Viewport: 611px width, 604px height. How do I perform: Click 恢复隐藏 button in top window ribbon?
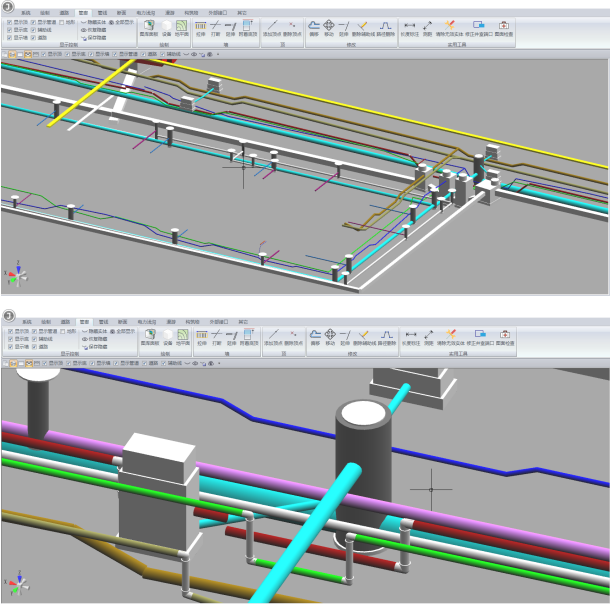(94, 30)
